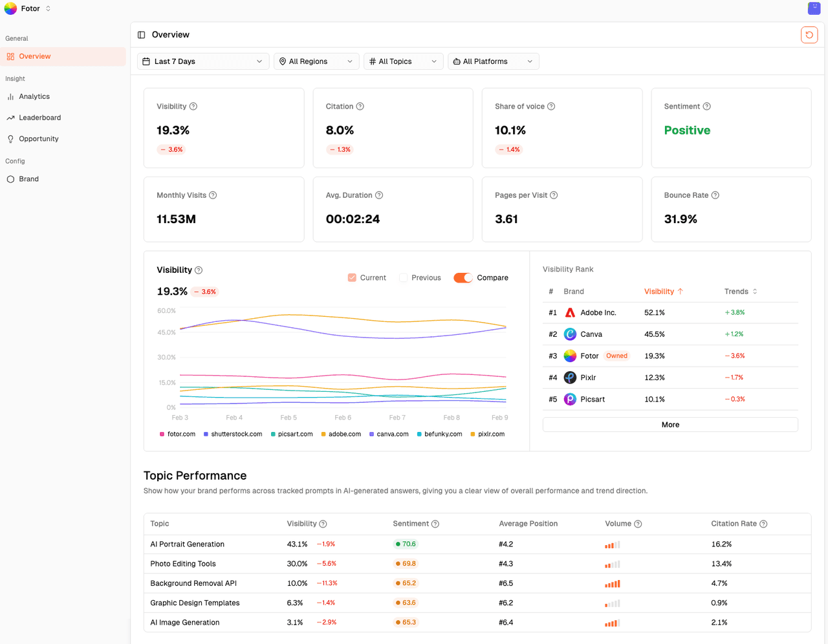Viewport: 828px width, 644px height.
Task: Click the Picsart logo in Visibility Rank
Action: pos(570,400)
